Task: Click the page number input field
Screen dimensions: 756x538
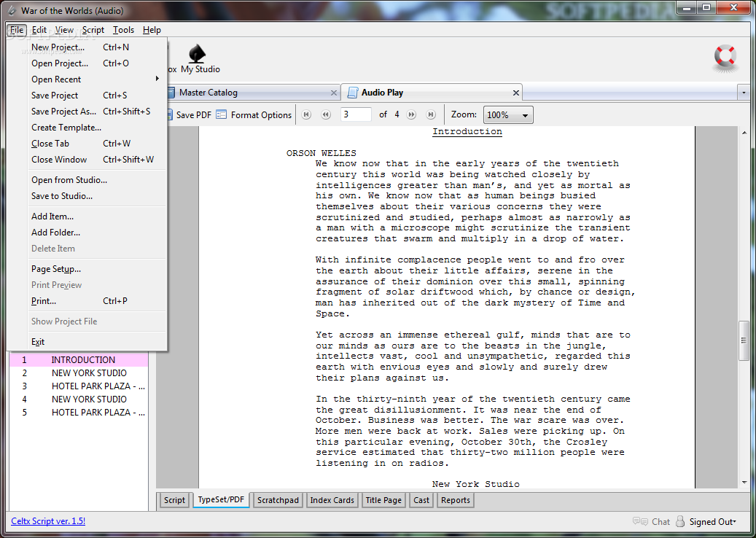Action: [x=356, y=114]
